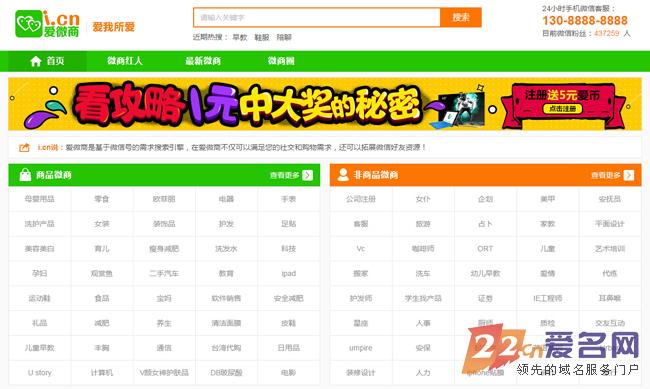Click the orange 搜索 search button
650x389 pixels.
click(461, 17)
